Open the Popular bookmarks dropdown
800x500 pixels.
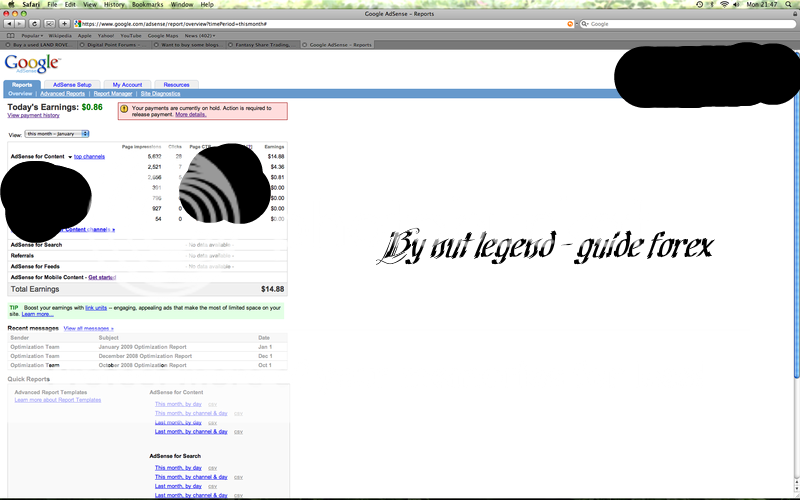[x=32, y=36]
